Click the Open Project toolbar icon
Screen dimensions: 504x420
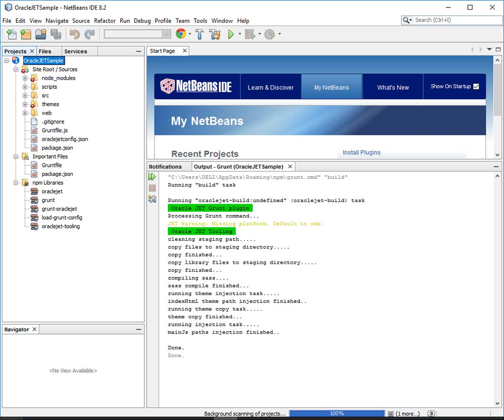coord(41,34)
